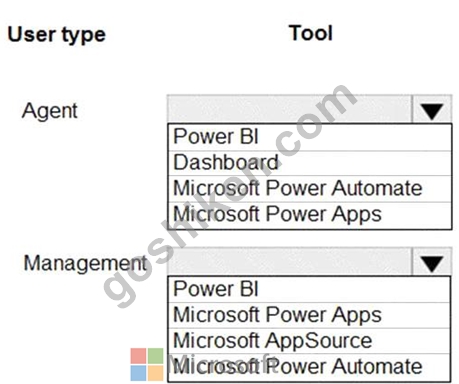
Task: Pick Microsoft Power Apps in Agent list
Action: click(310, 215)
